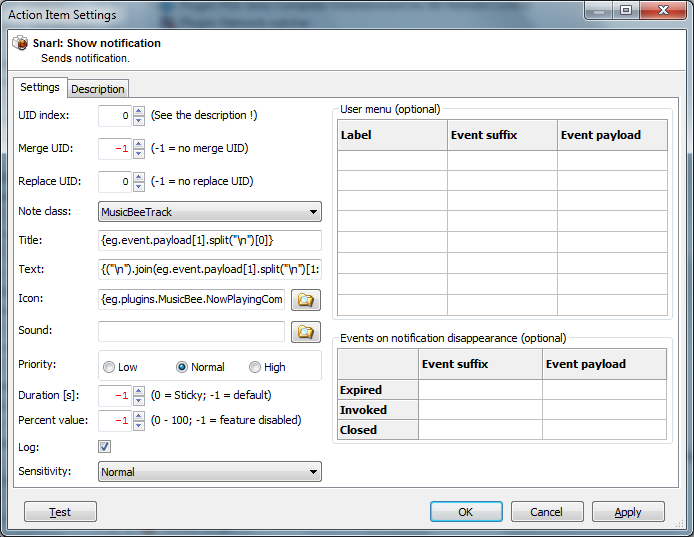Toggle the Log checkbox
Screen dimensions: 694x537
(x=104, y=446)
